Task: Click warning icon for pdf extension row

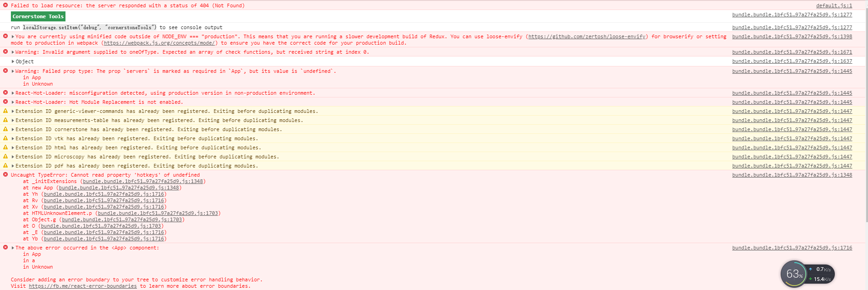Action: [5, 165]
